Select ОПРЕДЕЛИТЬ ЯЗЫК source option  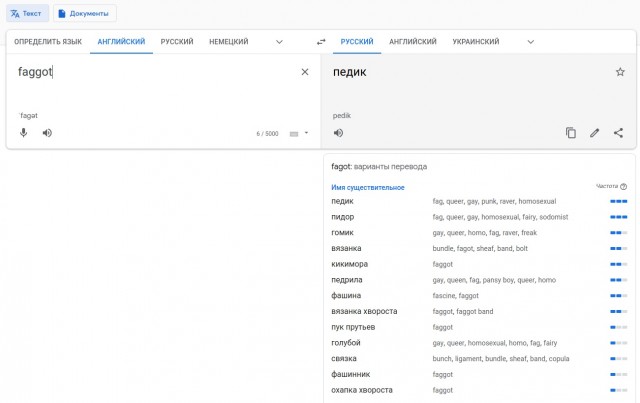pos(48,42)
